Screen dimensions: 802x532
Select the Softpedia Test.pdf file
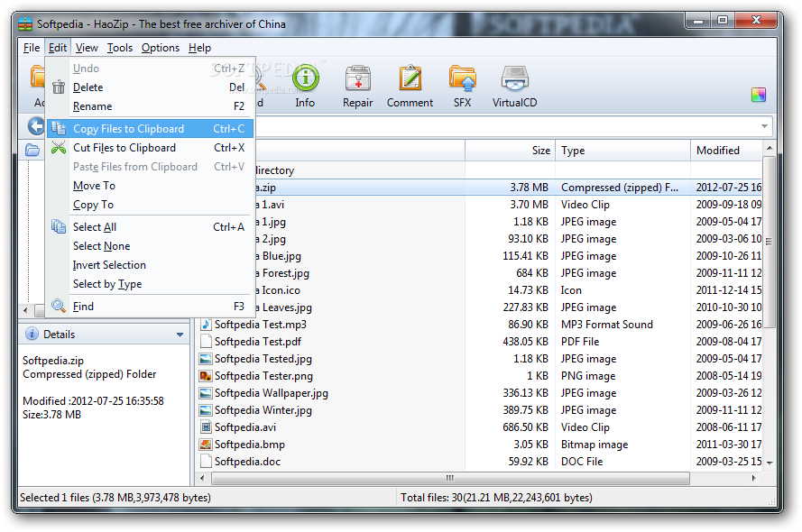[x=481, y=342]
